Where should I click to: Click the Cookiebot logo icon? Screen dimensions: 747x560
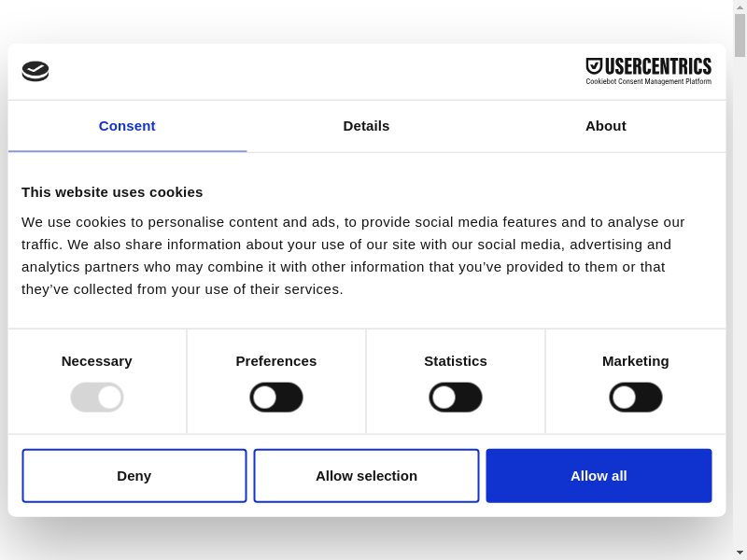[35, 71]
